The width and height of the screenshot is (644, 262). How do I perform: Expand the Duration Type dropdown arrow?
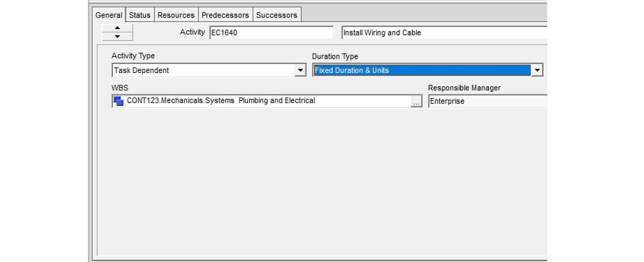pos(537,70)
